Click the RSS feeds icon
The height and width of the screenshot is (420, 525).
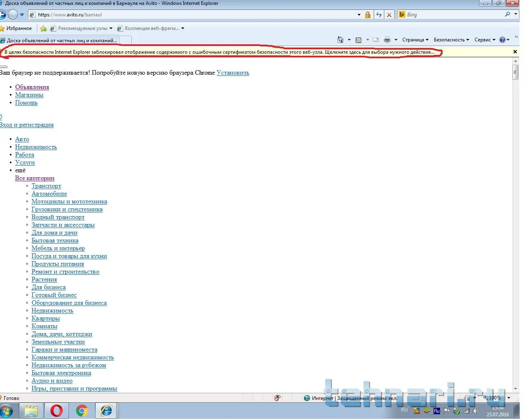358,40
